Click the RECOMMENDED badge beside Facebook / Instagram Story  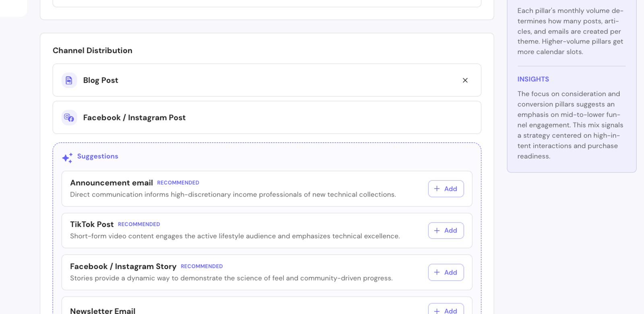point(202,266)
